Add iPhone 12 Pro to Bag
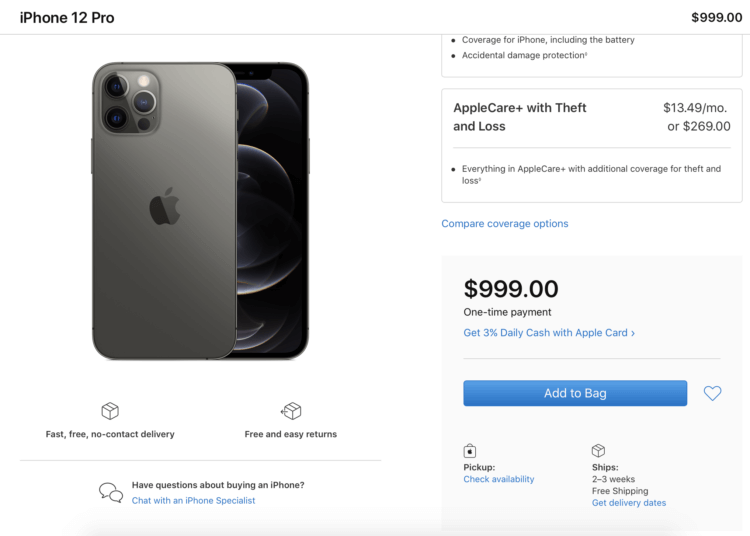The width and height of the screenshot is (750, 536). coord(575,393)
